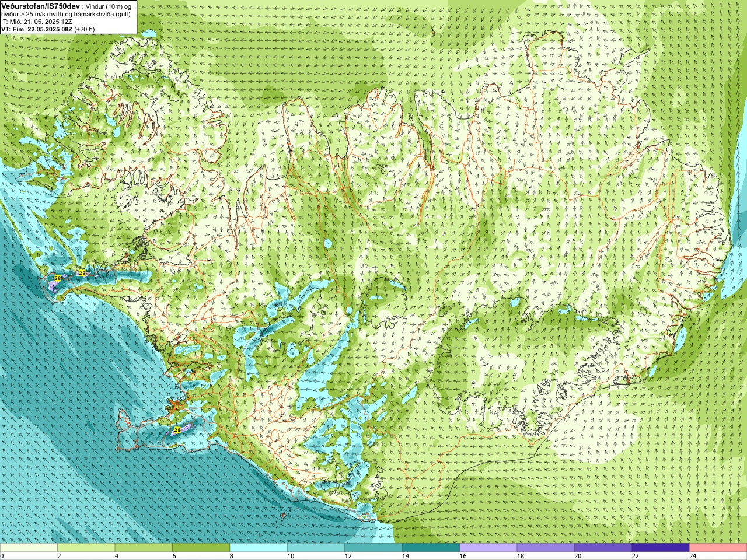This screenshot has width=747, height=560.
Task: Click the initial time 'IT: Mið. 21. 05. 2025 12Z'
Action: point(37,22)
